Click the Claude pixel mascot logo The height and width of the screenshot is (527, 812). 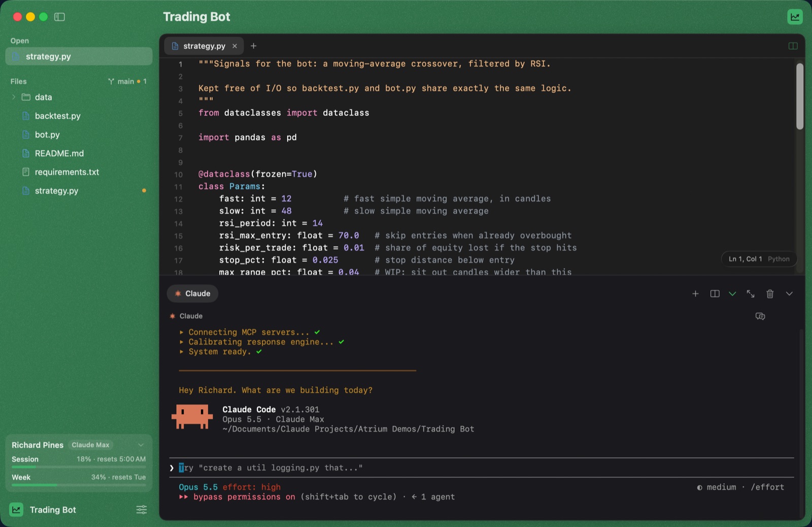[192, 417]
